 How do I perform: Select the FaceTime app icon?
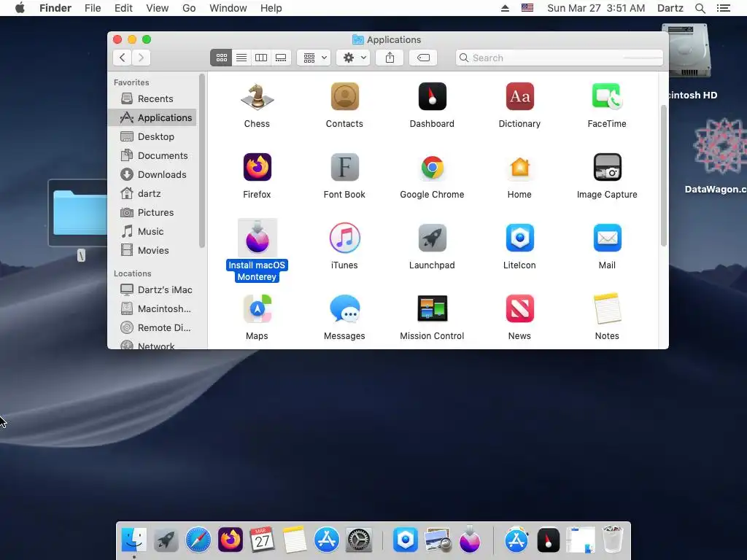607,97
